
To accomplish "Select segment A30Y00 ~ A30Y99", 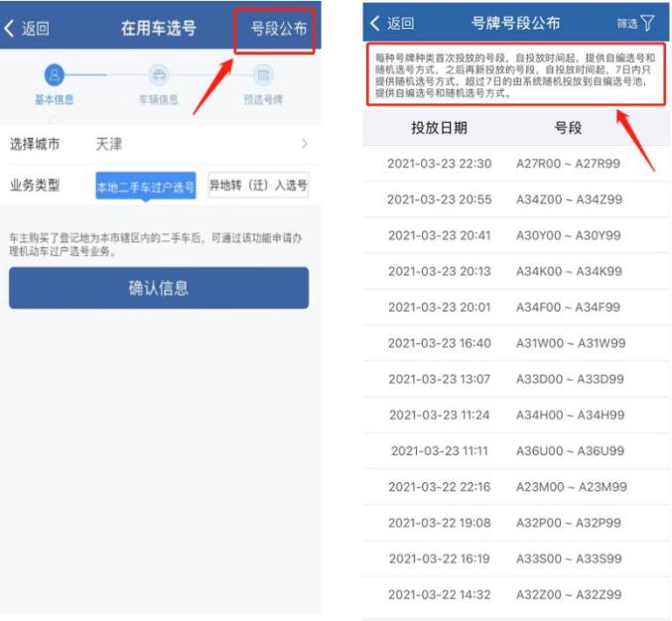I will [569, 235].
